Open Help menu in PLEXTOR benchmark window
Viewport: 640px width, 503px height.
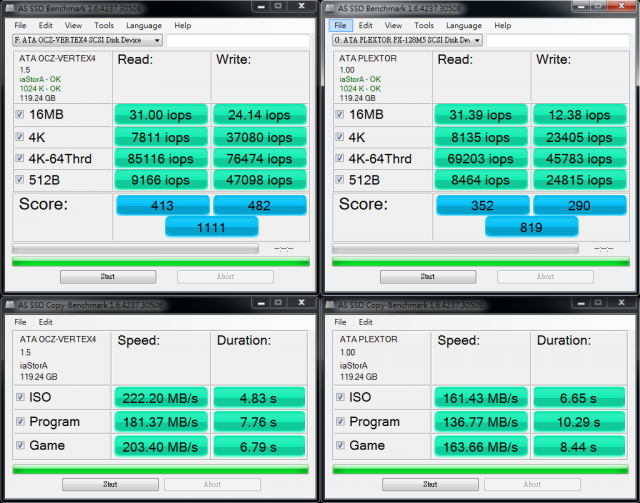[502, 25]
